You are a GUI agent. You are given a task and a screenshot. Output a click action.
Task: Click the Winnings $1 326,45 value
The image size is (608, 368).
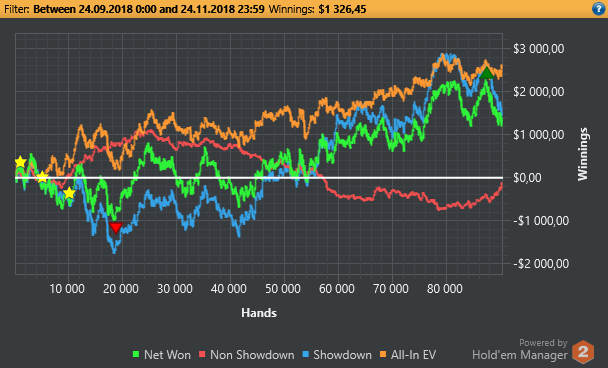[x=342, y=9]
